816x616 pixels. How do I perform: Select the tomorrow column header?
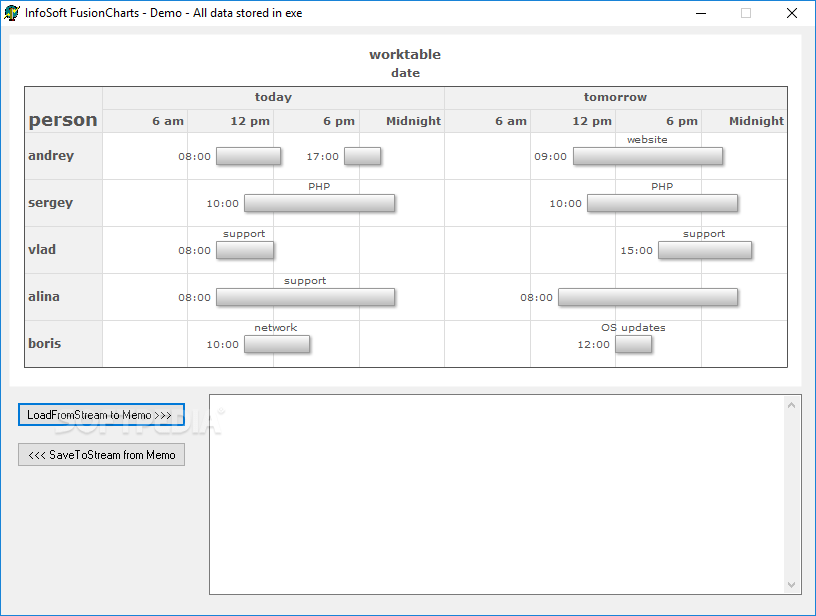tap(615, 97)
